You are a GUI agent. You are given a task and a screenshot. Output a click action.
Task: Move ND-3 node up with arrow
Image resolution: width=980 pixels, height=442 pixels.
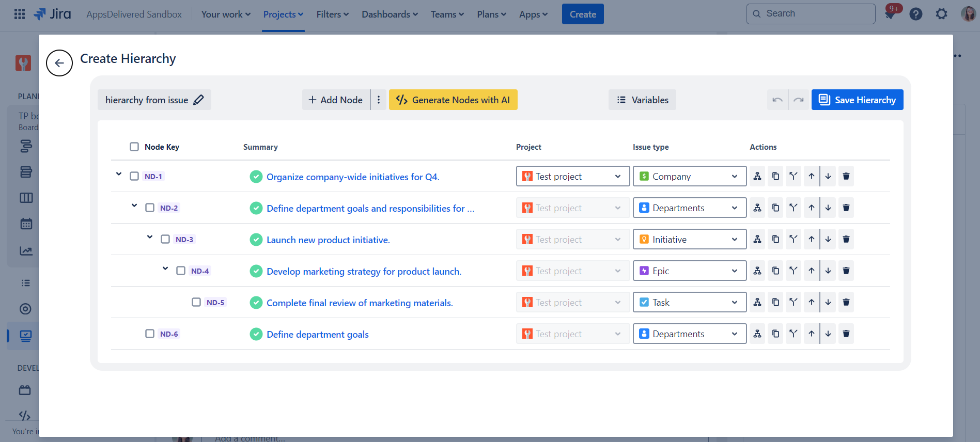(812, 240)
